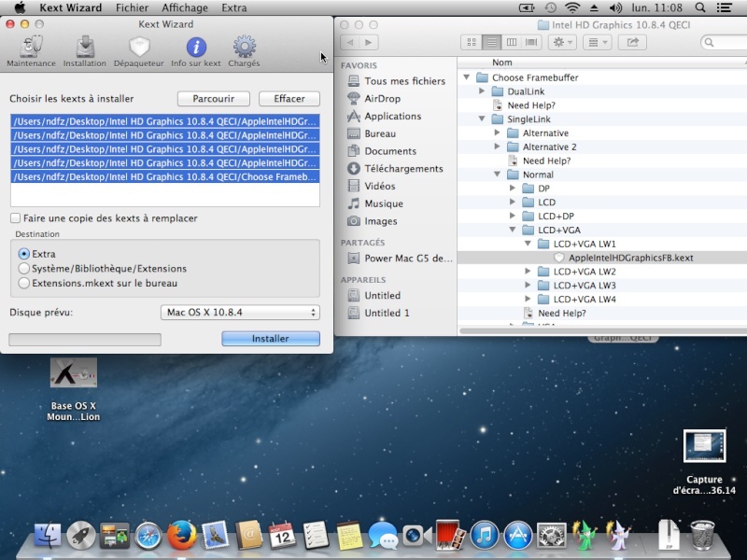The image size is (747, 560).
Task: Select the LCD+VGA LW4 folder row
Action: coord(602,299)
